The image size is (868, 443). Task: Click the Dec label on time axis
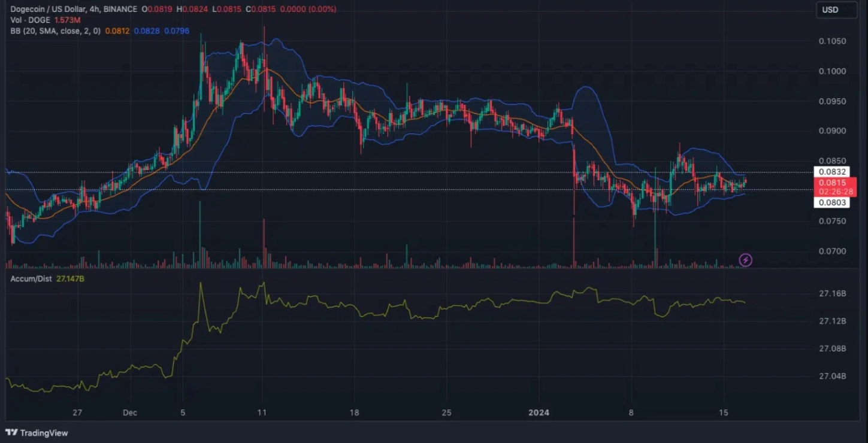pyautogui.click(x=130, y=412)
